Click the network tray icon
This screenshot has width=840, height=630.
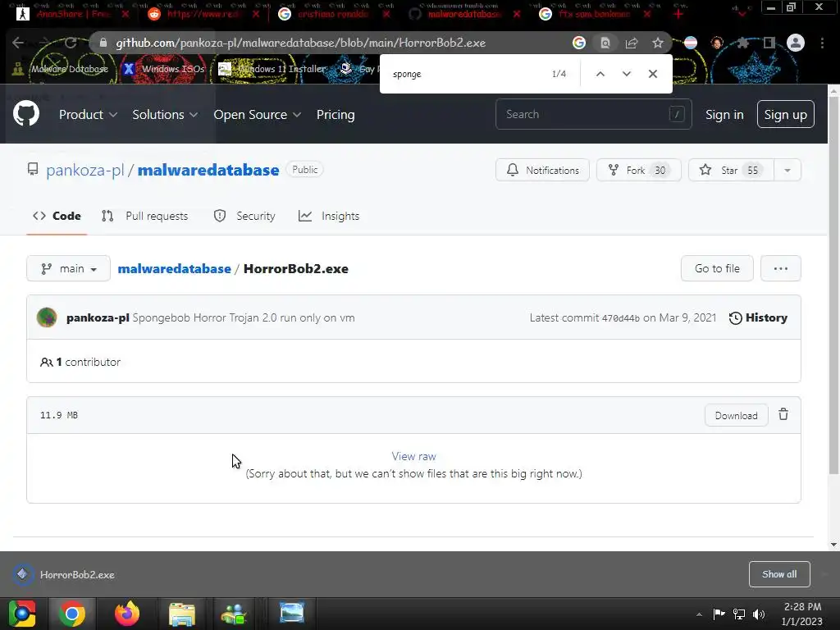click(739, 614)
